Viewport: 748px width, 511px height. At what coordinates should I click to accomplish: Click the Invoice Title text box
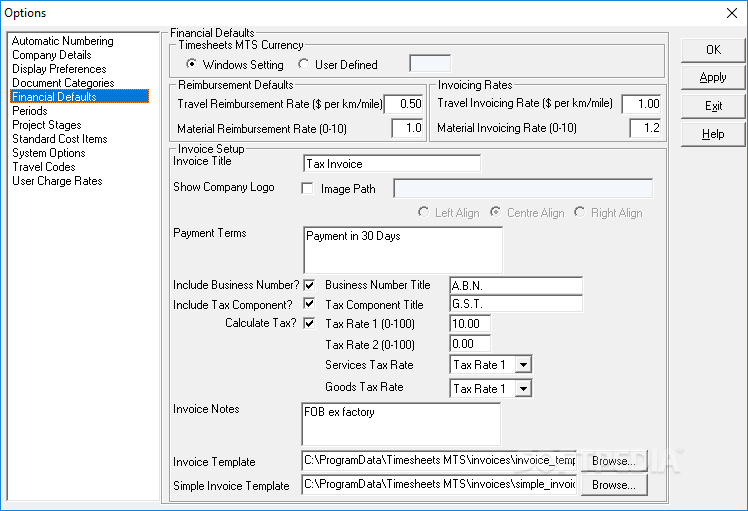[392, 164]
